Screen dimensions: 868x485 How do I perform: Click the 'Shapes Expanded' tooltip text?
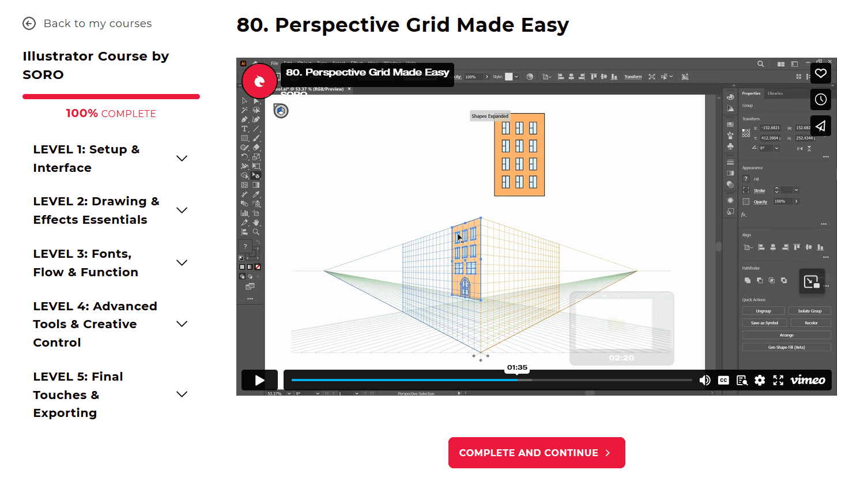(x=490, y=116)
